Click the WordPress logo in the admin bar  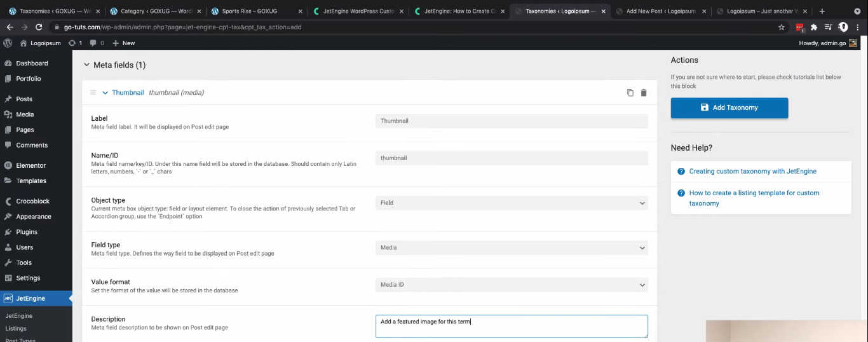(8, 43)
